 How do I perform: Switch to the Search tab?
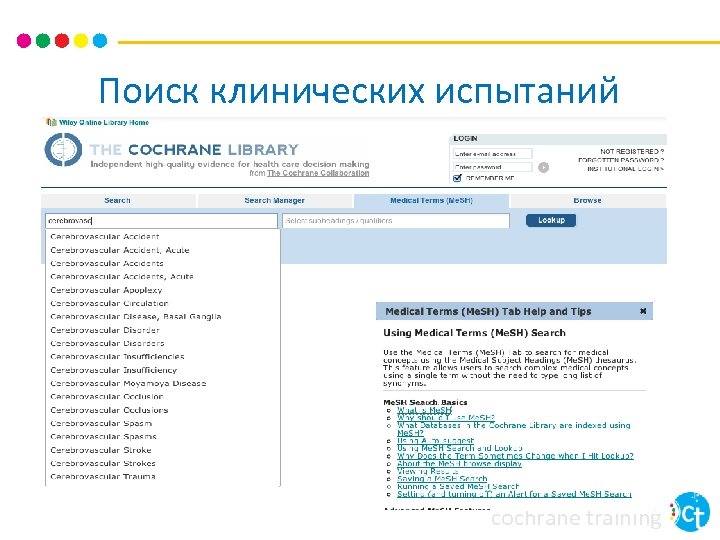(x=118, y=201)
